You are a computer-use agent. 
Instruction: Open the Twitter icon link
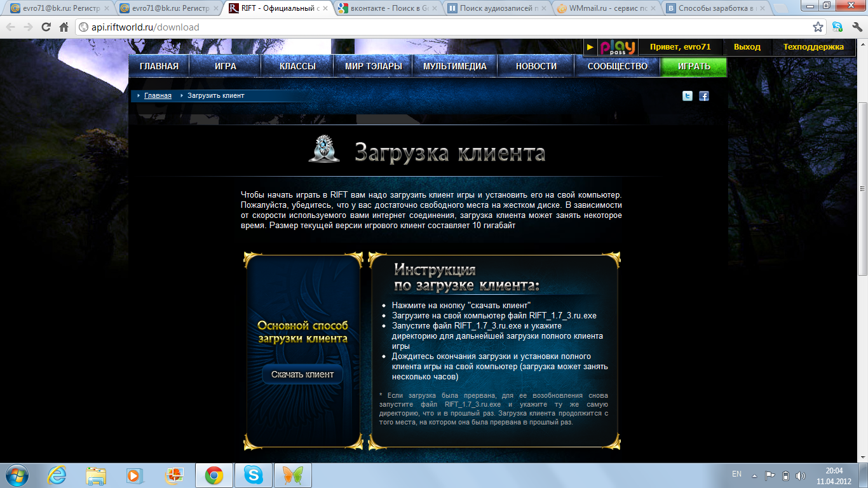[688, 96]
